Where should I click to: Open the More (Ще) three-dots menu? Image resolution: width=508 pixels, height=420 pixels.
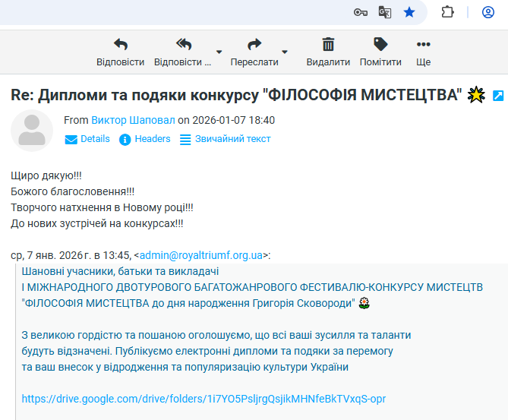pos(424,45)
